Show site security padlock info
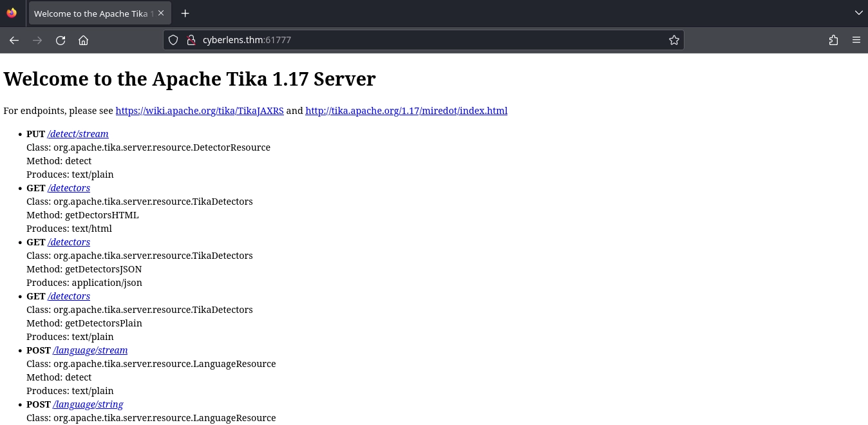868x425 pixels. (191, 40)
